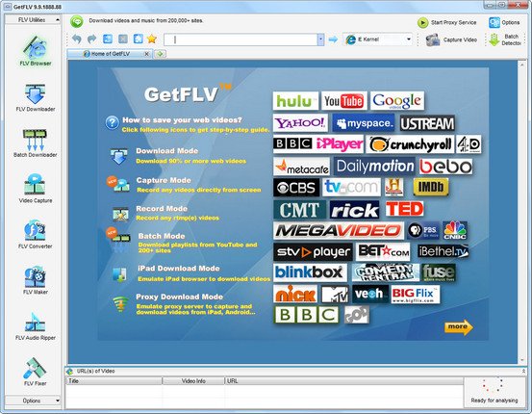Open the Video Capture tool
The height and width of the screenshot is (414, 532).
pos(36,189)
